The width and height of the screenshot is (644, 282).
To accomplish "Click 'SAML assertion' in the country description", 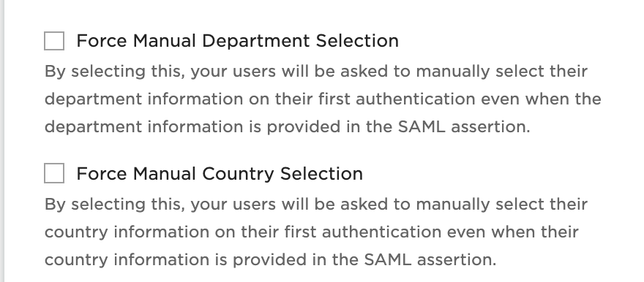I will tap(430, 259).
